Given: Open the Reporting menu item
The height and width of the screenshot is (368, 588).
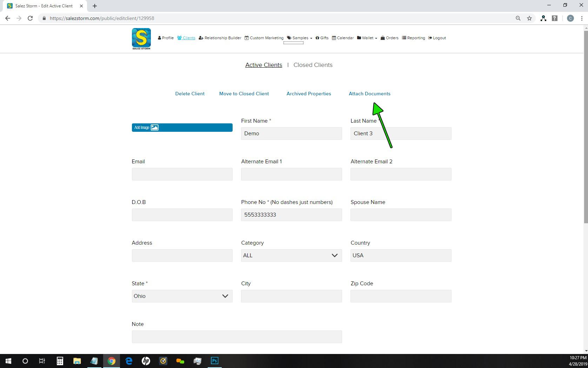Looking at the screenshot, I should (413, 38).
